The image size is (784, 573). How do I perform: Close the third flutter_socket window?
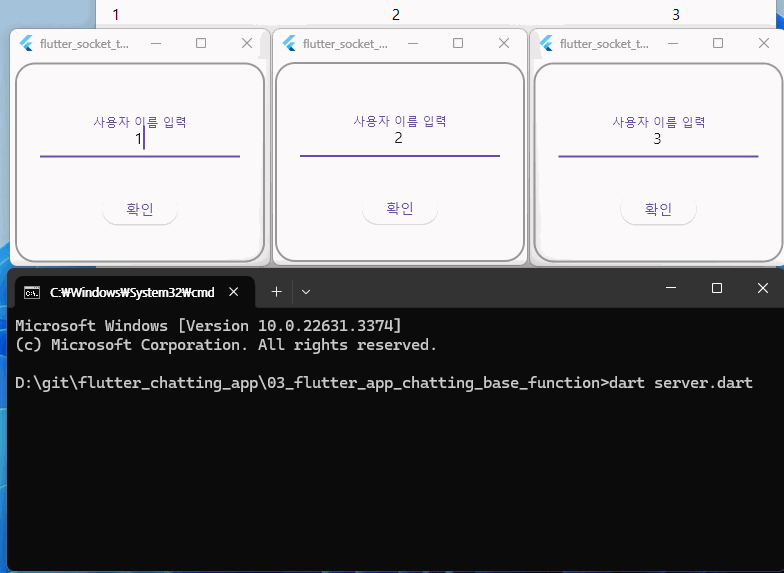[x=764, y=44]
